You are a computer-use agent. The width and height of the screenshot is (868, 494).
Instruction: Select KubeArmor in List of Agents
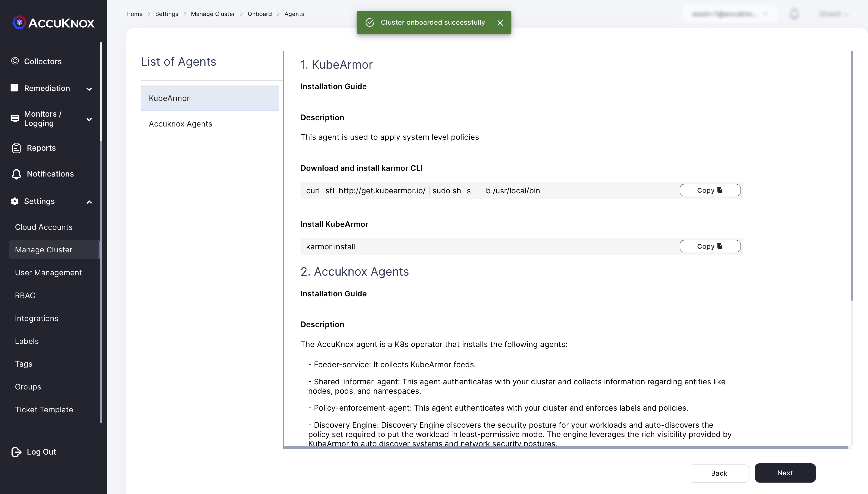210,98
